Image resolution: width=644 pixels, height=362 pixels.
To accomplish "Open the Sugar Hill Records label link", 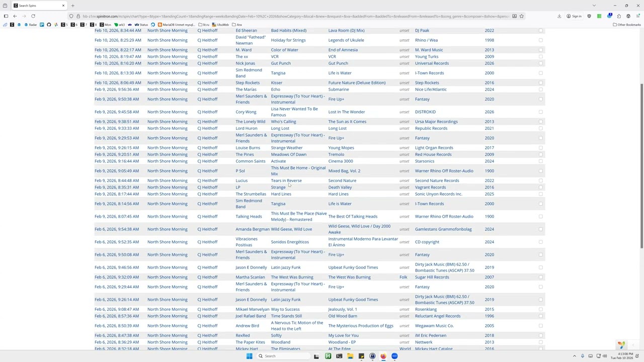I will pyautogui.click(x=432, y=277).
